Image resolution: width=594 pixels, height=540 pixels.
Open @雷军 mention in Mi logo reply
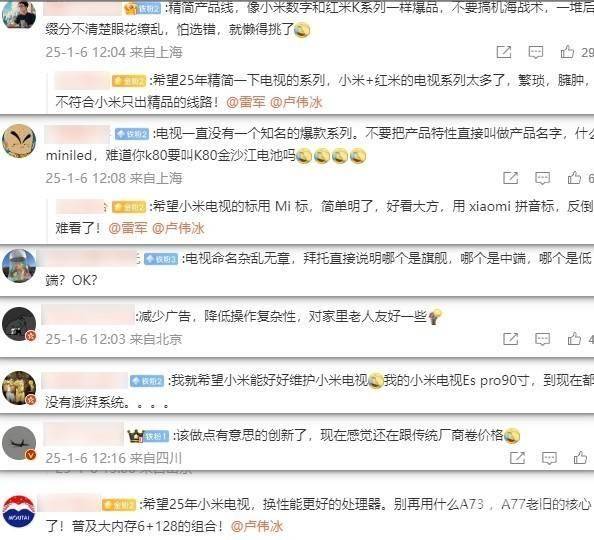(x=128, y=228)
